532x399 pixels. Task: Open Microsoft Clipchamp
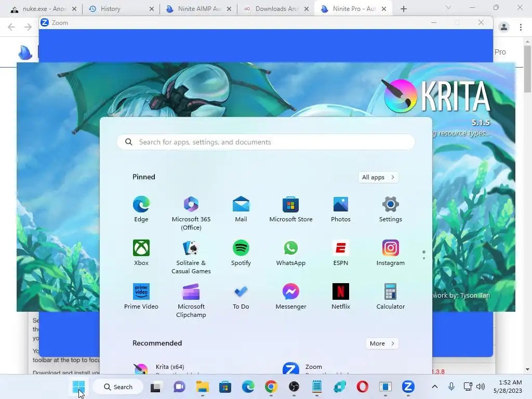(191, 300)
